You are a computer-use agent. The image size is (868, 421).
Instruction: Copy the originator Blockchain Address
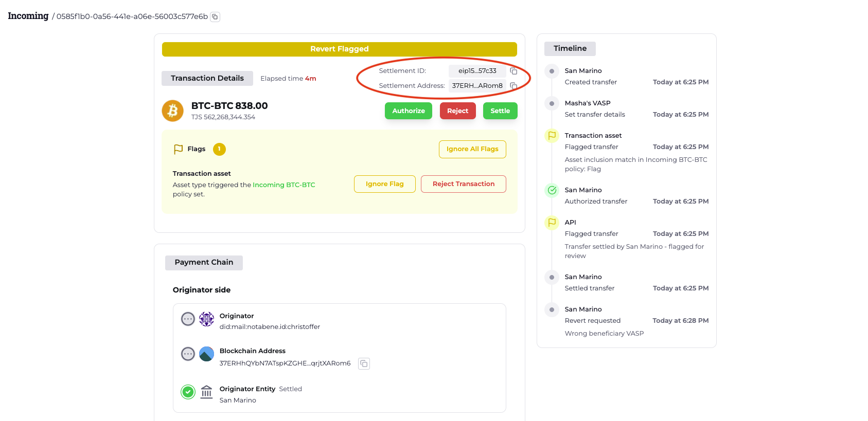pos(364,363)
